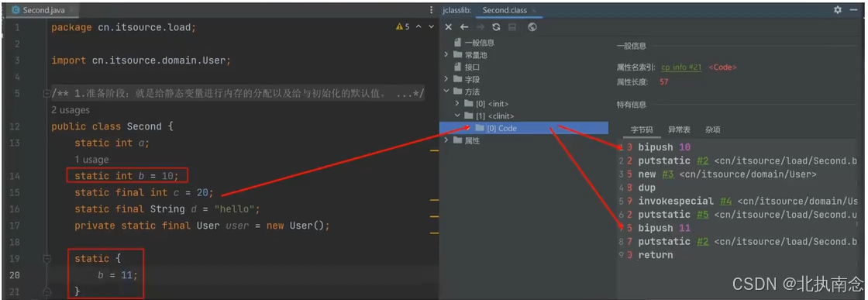Save modified class using the disk icon

tap(512, 26)
